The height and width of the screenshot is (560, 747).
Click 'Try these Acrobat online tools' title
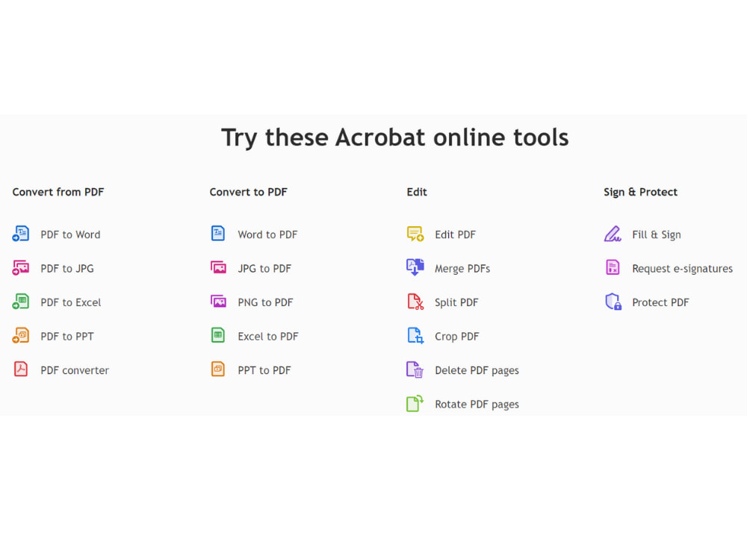395,137
